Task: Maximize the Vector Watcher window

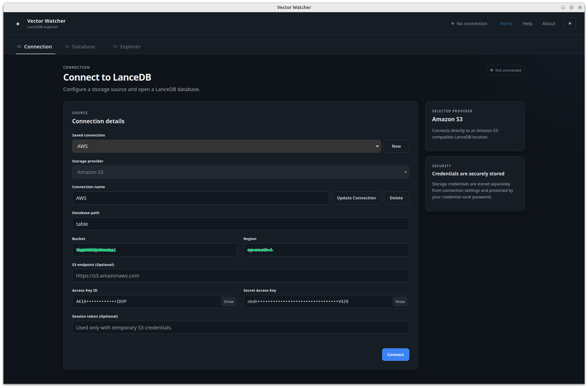Action: point(571,7)
